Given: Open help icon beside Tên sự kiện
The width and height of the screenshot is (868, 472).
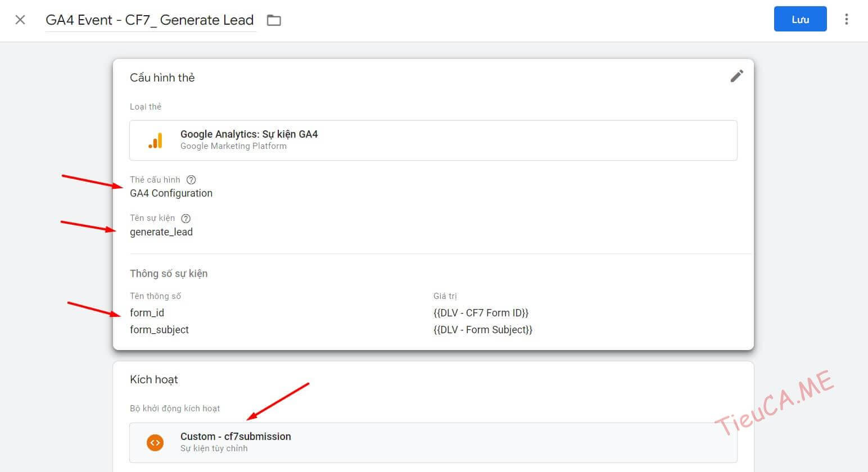Looking at the screenshot, I should coord(186,218).
